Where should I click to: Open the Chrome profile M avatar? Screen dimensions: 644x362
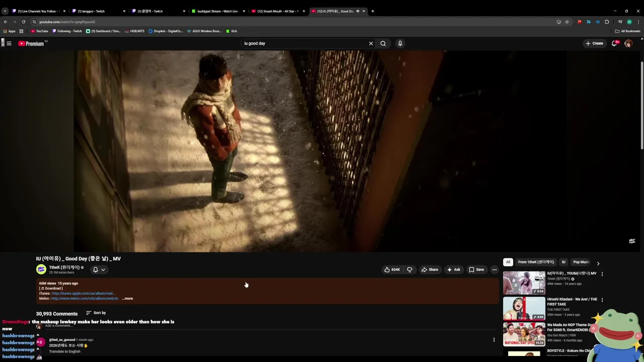(x=629, y=22)
